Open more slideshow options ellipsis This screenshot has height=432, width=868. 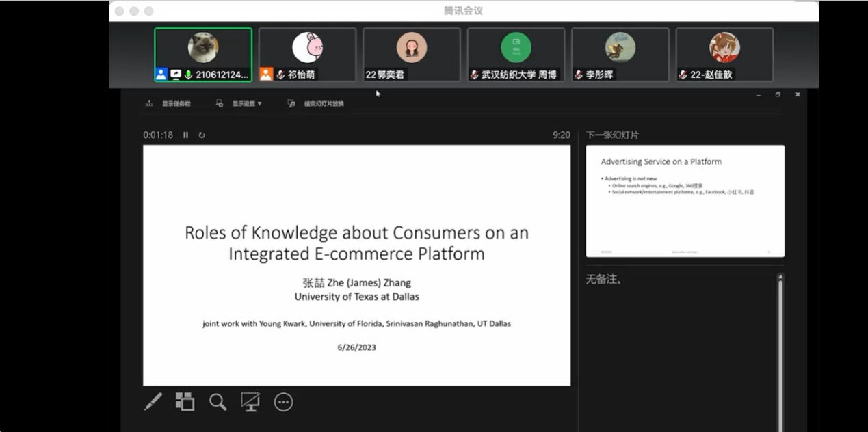(x=283, y=402)
